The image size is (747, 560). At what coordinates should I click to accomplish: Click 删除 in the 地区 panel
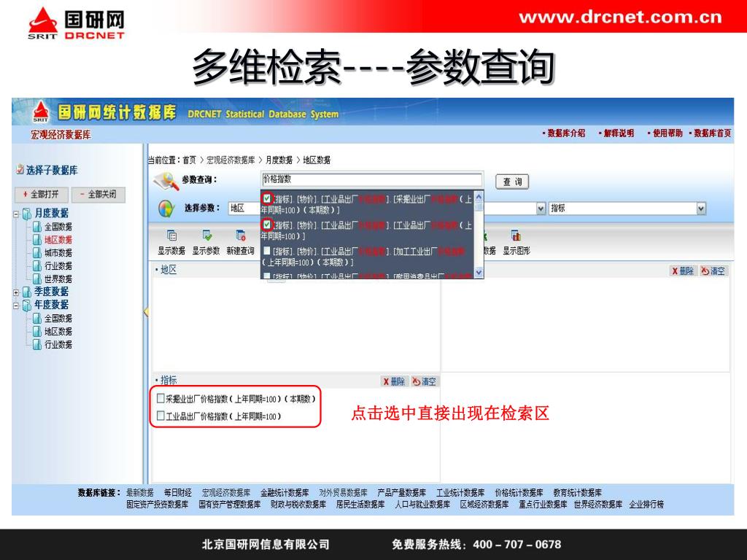[683, 271]
